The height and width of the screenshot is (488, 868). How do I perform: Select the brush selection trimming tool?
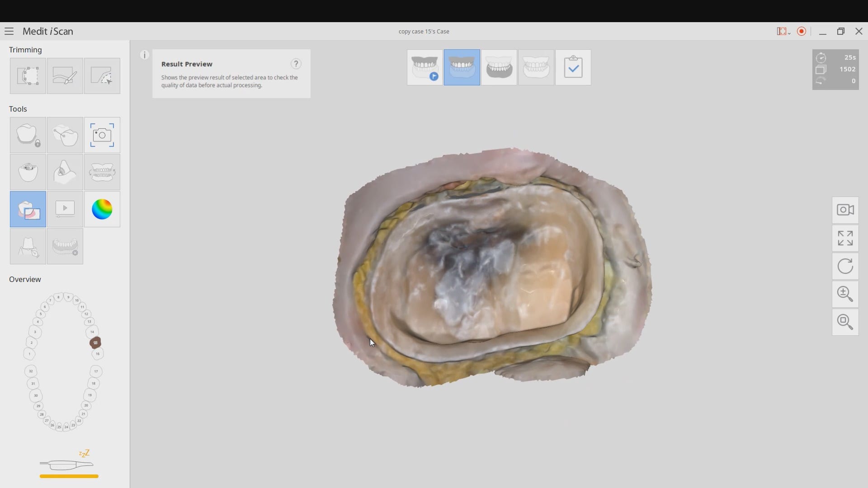point(65,76)
